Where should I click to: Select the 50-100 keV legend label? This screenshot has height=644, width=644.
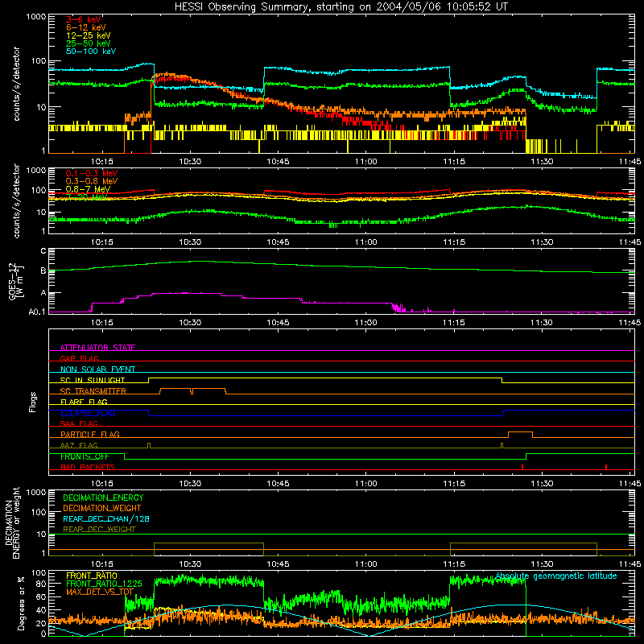point(91,51)
